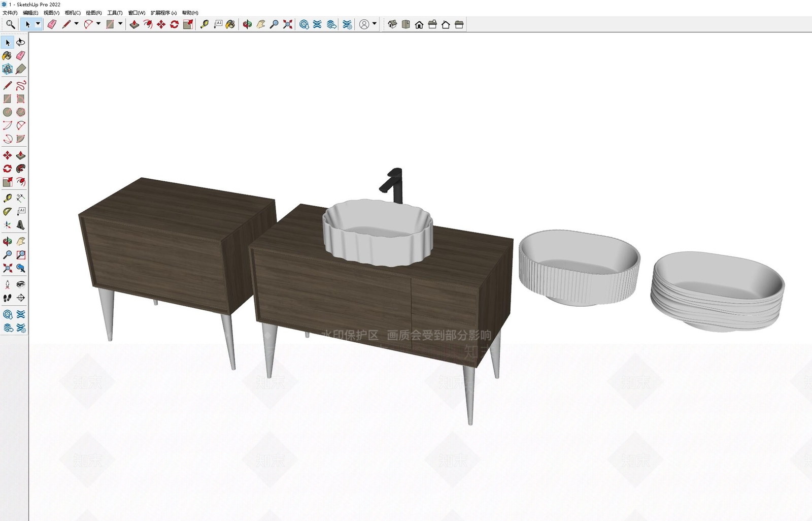The width and height of the screenshot is (812, 521).
Task: Select the Lasso Select tool
Action: click(21, 42)
